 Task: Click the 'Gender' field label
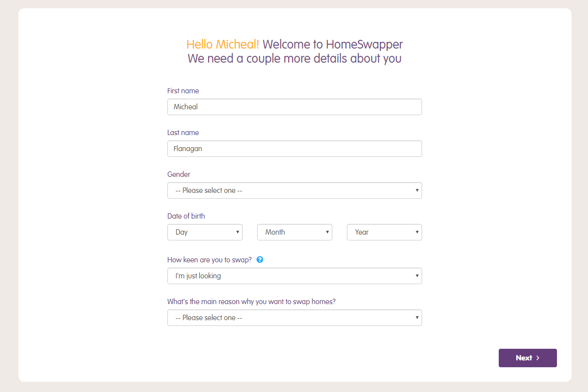(x=179, y=174)
